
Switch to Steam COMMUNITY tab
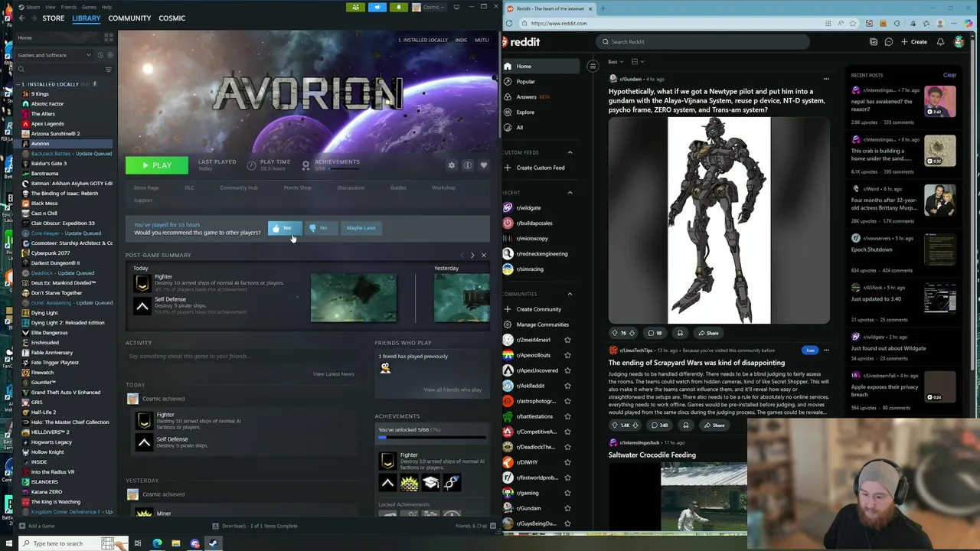(129, 18)
